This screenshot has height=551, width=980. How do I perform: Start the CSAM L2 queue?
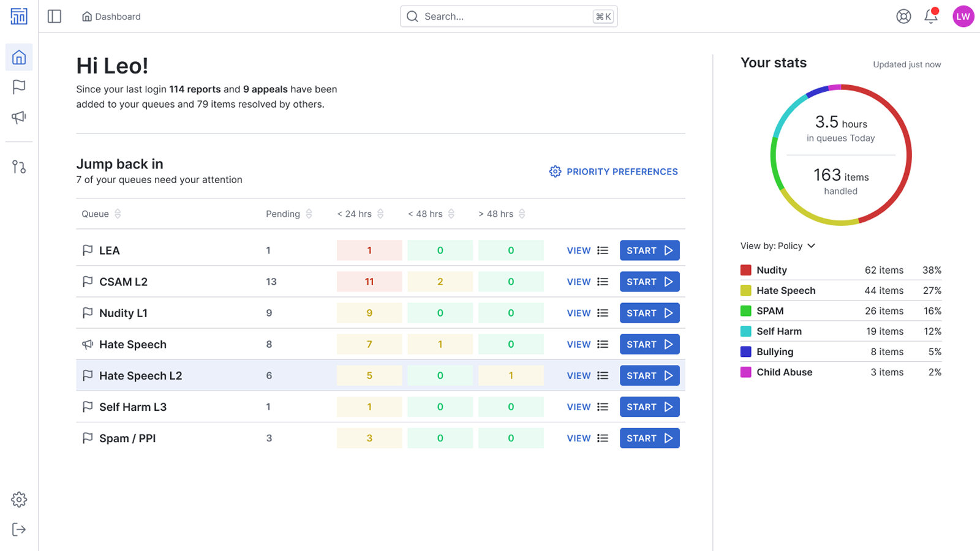pos(649,282)
